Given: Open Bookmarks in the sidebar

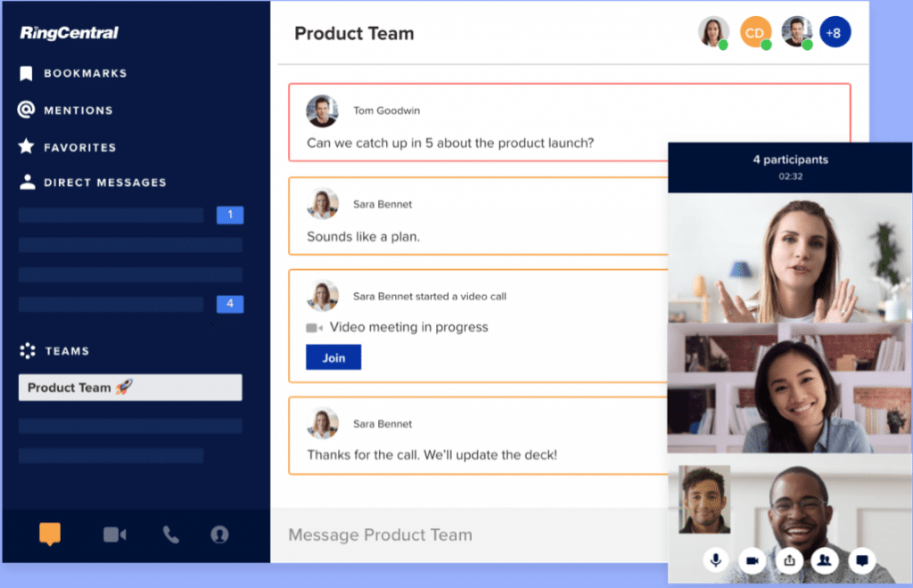Looking at the screenshot, I should 85,73.
